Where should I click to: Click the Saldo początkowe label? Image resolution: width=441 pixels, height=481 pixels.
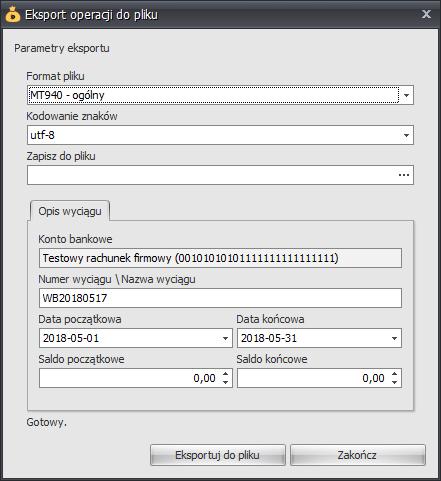pyautogui.click(x=81, y=359)
